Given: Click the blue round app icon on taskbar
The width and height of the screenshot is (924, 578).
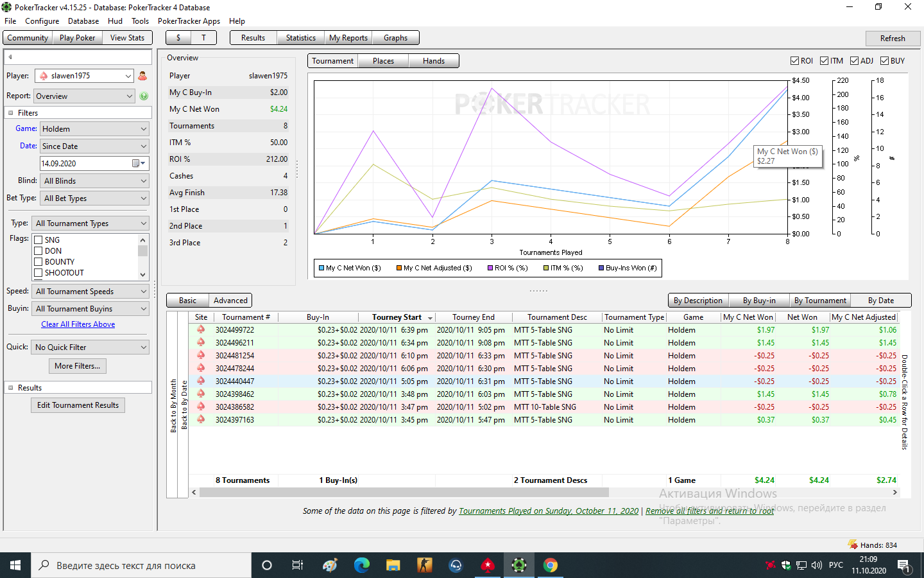Looking at the screenshot, I should (456, 565).
